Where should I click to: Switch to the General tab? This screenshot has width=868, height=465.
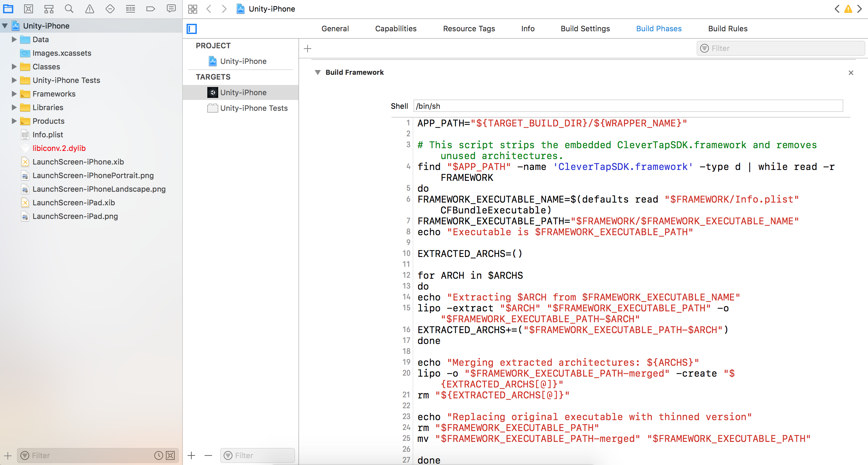point(335,29)
